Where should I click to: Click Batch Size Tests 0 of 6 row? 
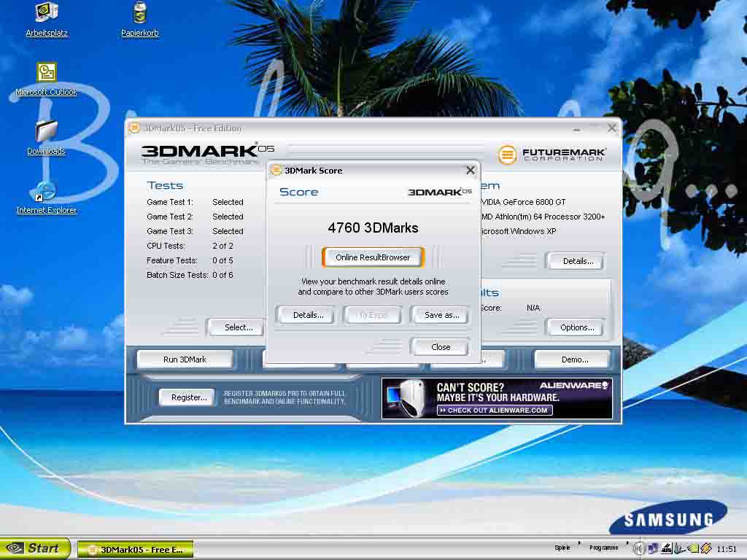pyautogui.click(x=190, y=275)
